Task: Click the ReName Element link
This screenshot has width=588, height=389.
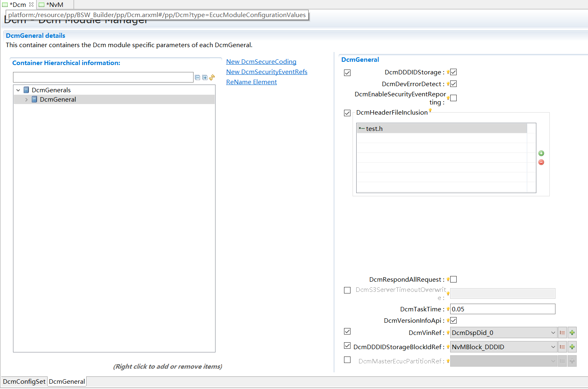Action: click(251, 82)
